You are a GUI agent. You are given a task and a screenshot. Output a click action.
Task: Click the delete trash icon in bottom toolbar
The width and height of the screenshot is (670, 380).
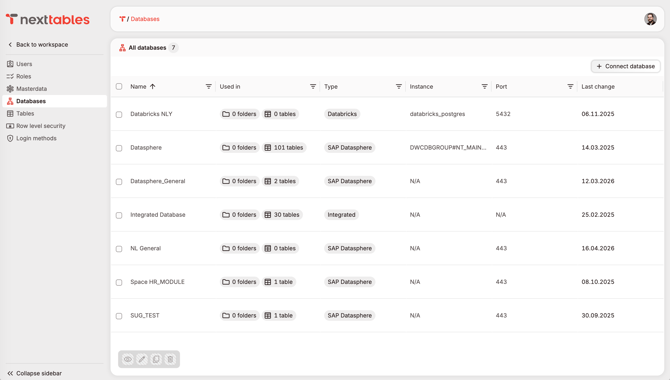[170, 359]
